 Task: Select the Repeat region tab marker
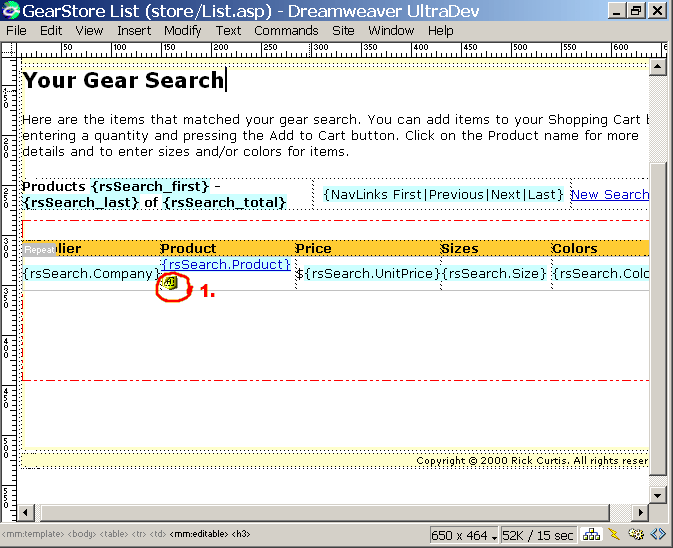(x=39, y=249)
